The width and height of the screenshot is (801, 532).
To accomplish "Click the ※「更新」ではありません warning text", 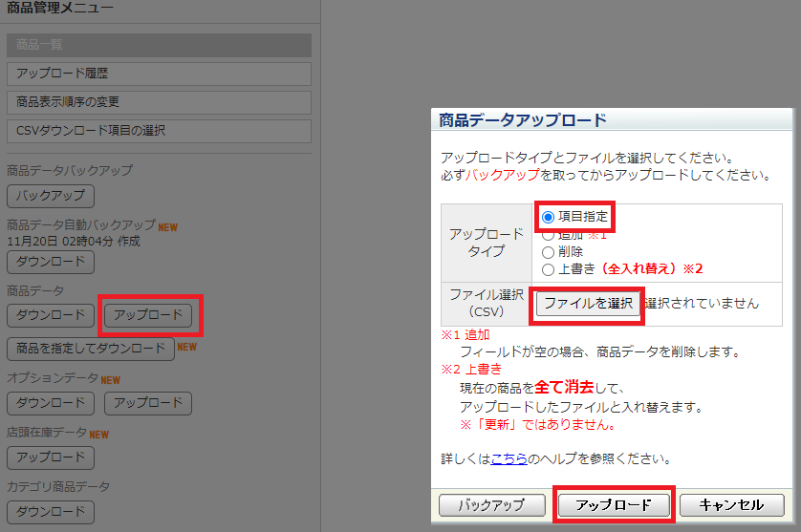I will (x=538, y=424).
